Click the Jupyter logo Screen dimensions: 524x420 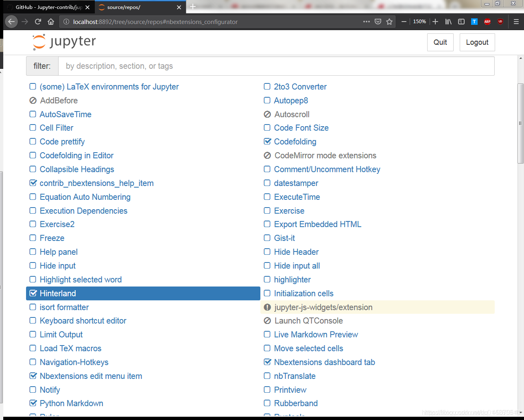[x=64, y=42]
